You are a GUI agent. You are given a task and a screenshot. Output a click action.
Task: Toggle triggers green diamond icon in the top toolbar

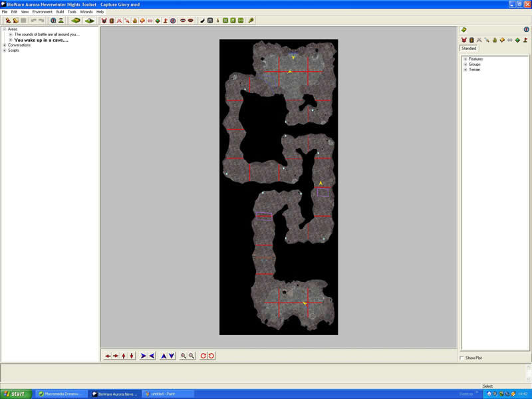158,21
